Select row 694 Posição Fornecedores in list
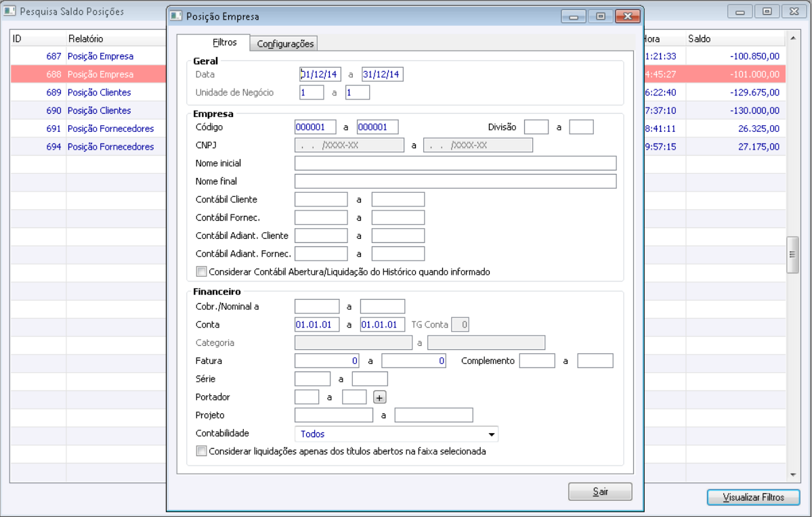The width and height of the screenshot is (812, 517). [x=89, y=147]
